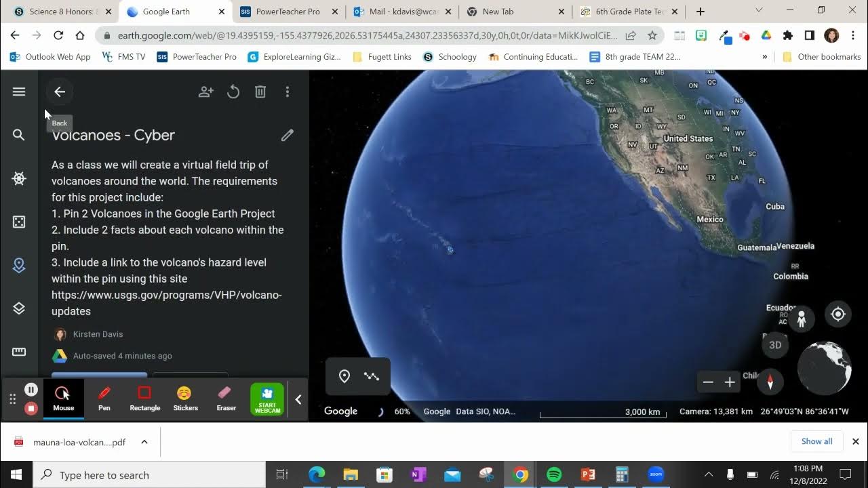Click the Back arrow in project panel
The width and height of the screenshot is (868, 488).
point(60,91)
